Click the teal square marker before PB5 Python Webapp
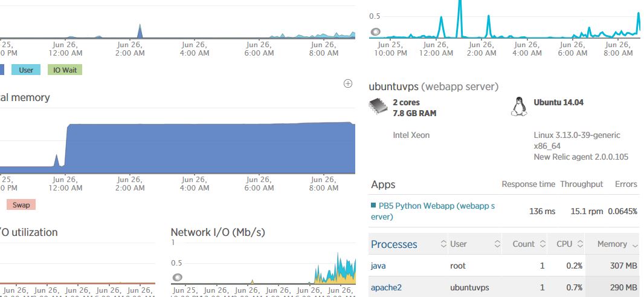644x297 pixels. click(373, 206)
